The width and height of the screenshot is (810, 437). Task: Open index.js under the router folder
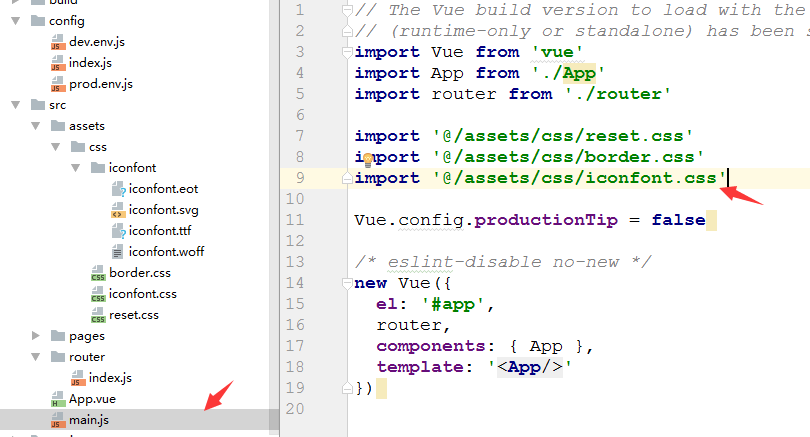110,378
